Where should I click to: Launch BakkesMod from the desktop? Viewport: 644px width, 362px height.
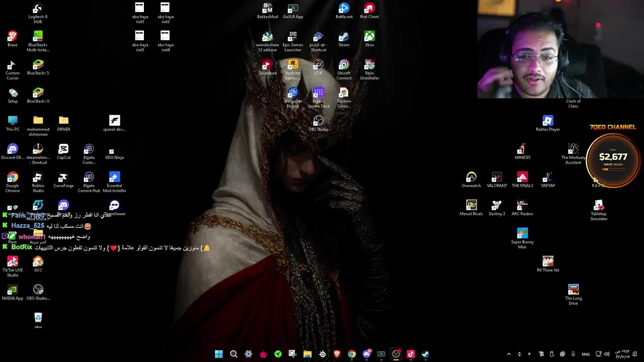(267, 11)
